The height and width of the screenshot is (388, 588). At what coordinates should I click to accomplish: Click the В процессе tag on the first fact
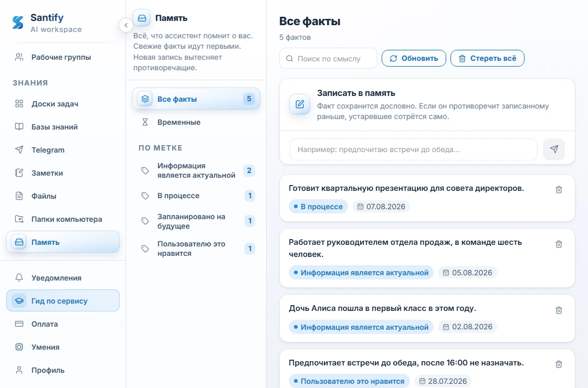[x=318, y=207]
